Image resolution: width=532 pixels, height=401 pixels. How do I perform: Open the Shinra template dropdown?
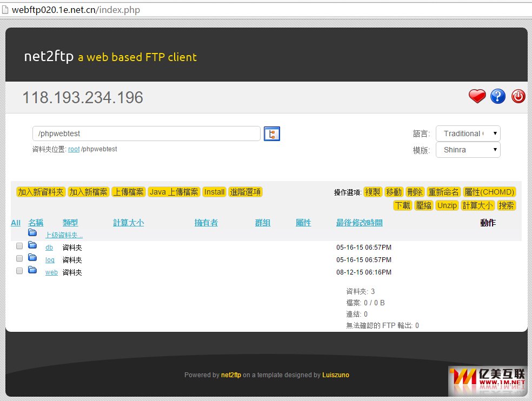click(x=468, y=150)
